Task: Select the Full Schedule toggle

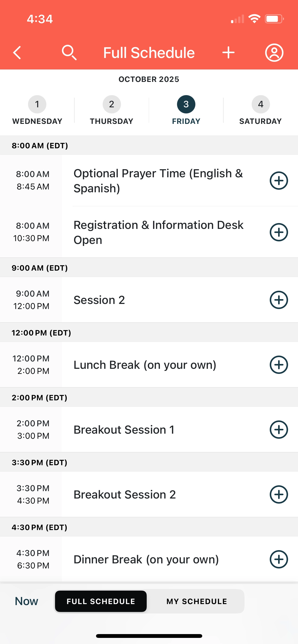Action: pos(101,601)
